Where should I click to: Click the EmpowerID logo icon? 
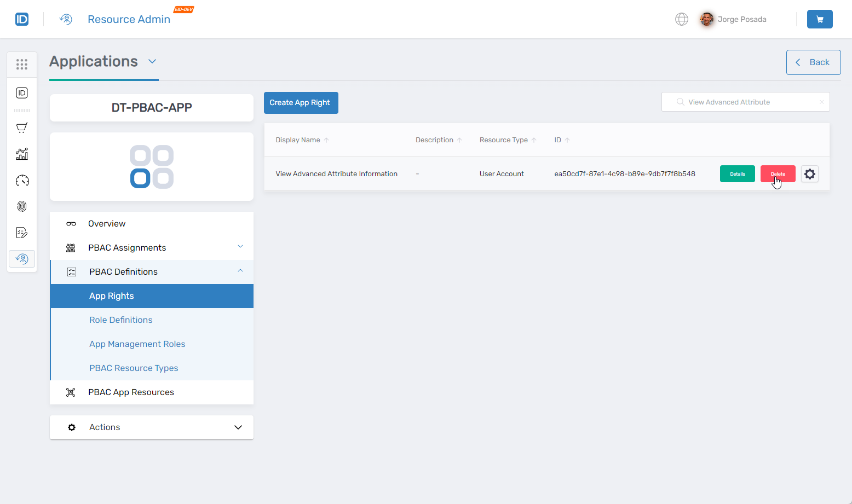(x=22, y=19)
